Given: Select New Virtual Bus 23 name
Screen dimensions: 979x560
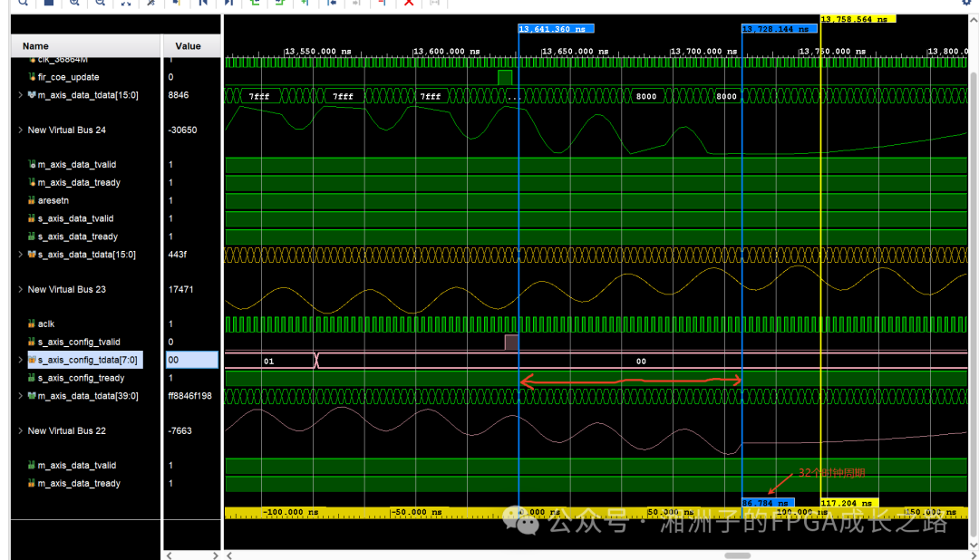Looking at the screenshot, I should 67,289.
